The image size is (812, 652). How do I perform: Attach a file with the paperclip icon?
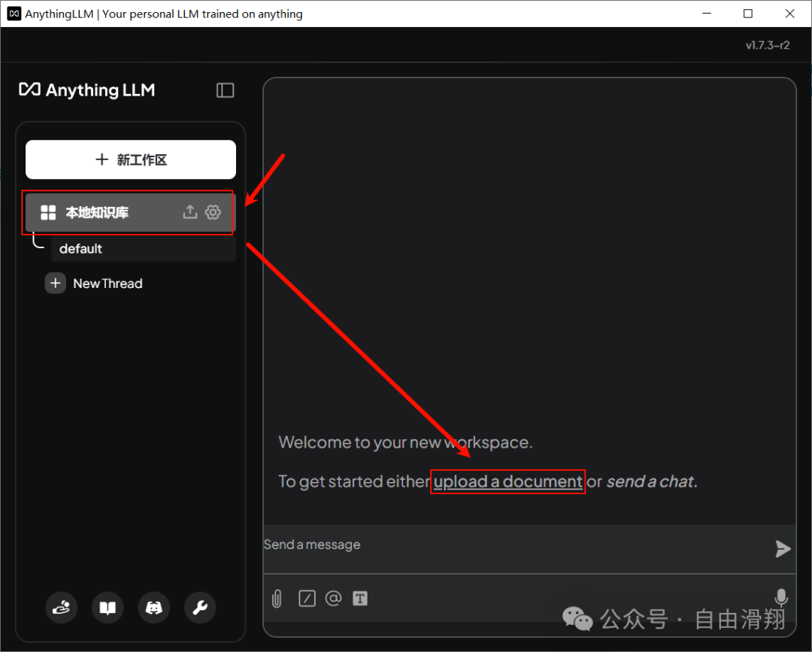click(277, 599)
